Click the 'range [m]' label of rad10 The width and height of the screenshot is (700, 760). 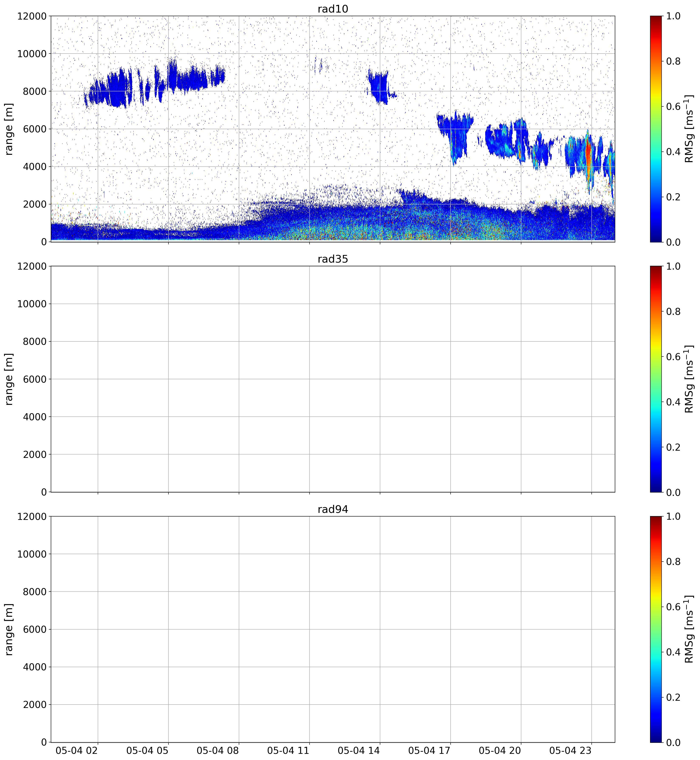click(9, 129)
